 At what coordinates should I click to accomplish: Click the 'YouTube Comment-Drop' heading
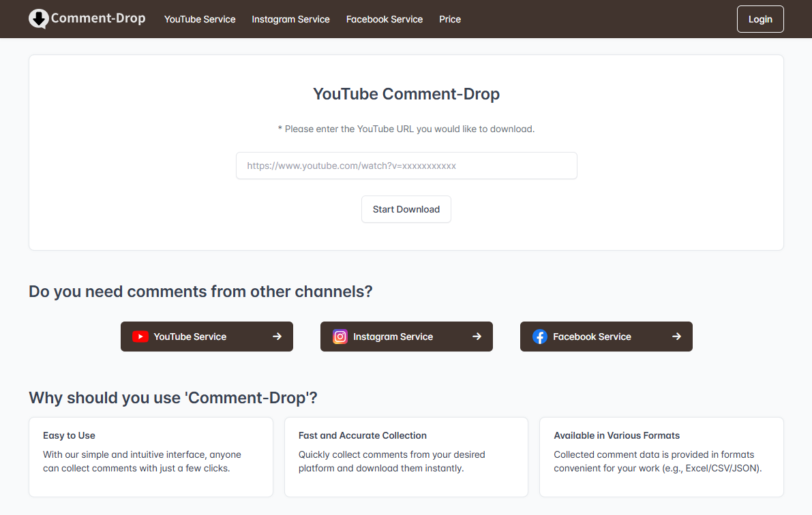click(406, 94)
